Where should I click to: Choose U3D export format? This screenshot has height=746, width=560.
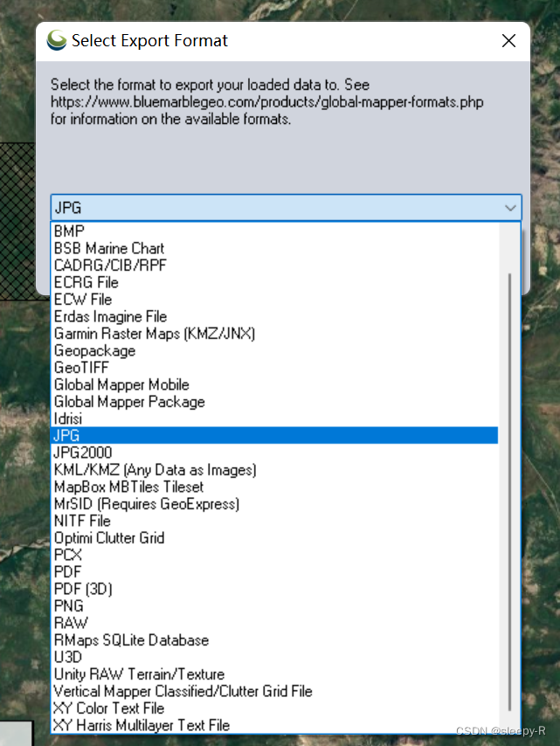274,658
